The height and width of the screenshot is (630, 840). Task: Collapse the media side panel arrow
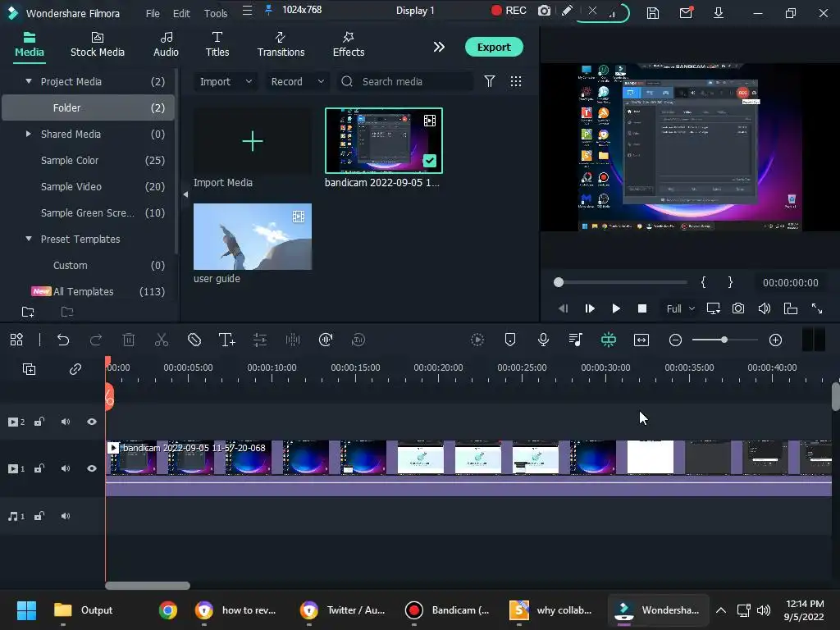click(x=185, y=194)
